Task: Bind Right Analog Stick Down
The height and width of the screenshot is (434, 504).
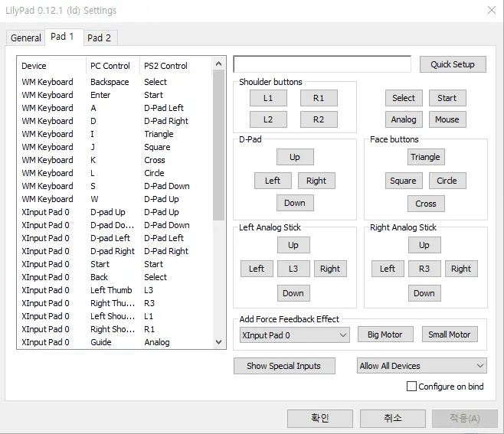Action: pyautogui.click(x=424, y=293)
